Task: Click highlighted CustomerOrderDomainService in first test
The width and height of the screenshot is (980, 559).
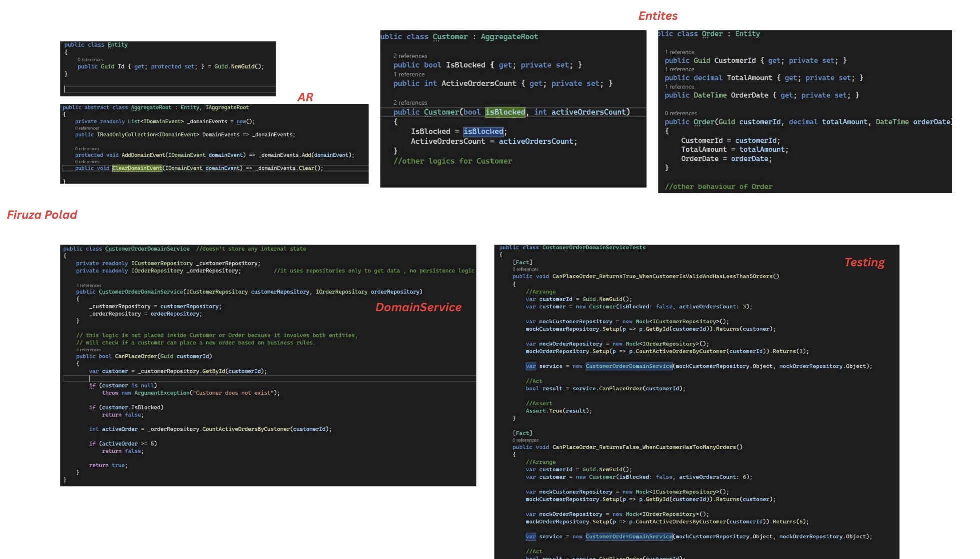Action: [628, 366]
